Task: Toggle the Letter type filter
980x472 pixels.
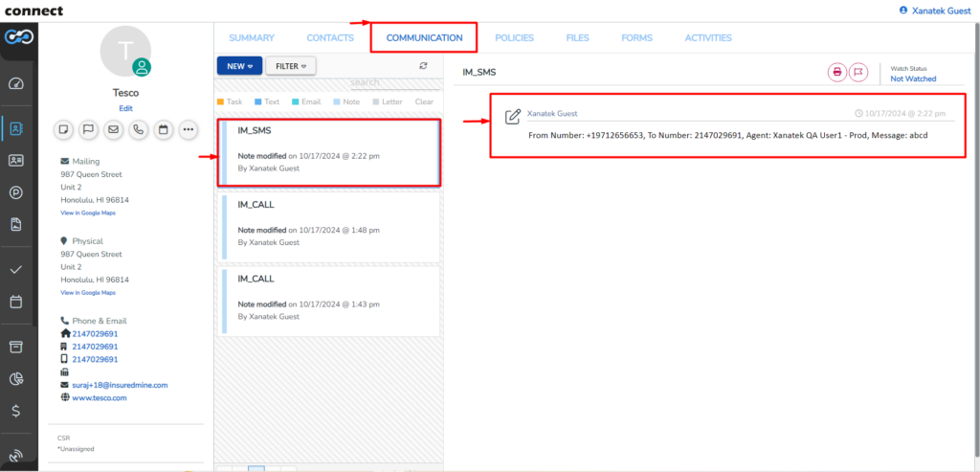Action: click(388, 101)
